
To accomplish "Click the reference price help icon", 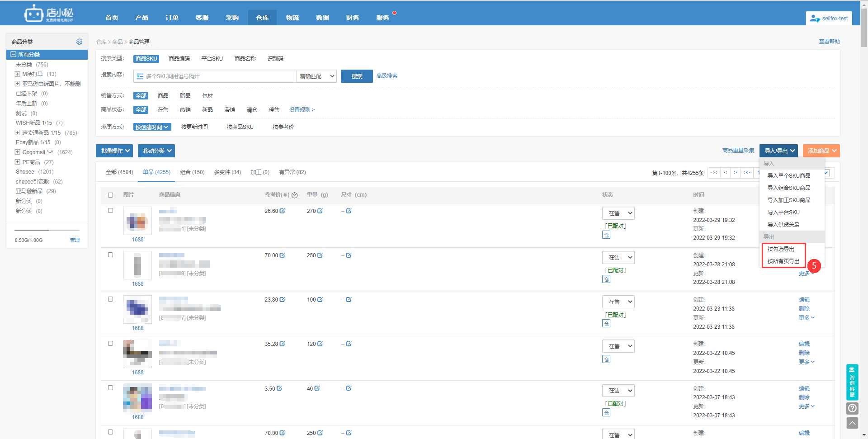I will click(x=295, y=195).
